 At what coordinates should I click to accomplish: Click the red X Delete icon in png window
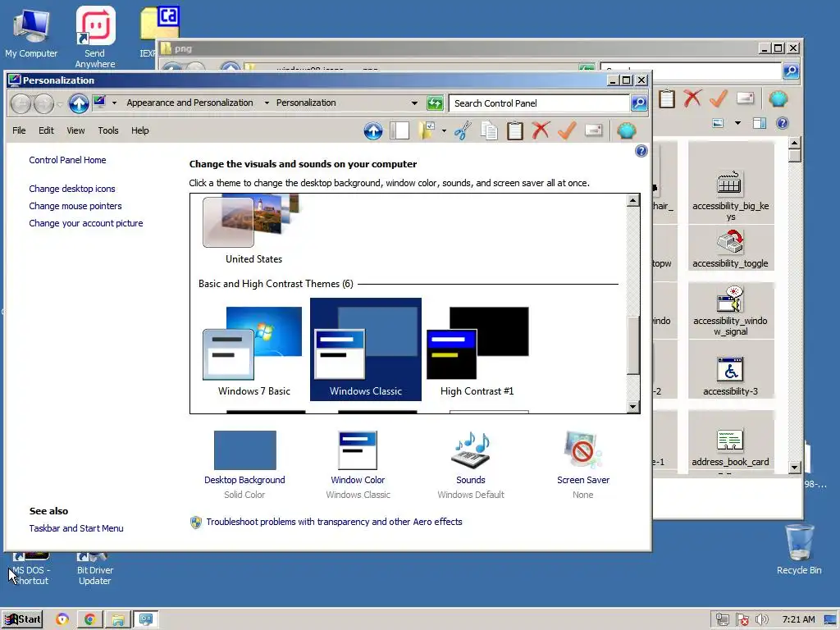692,98
